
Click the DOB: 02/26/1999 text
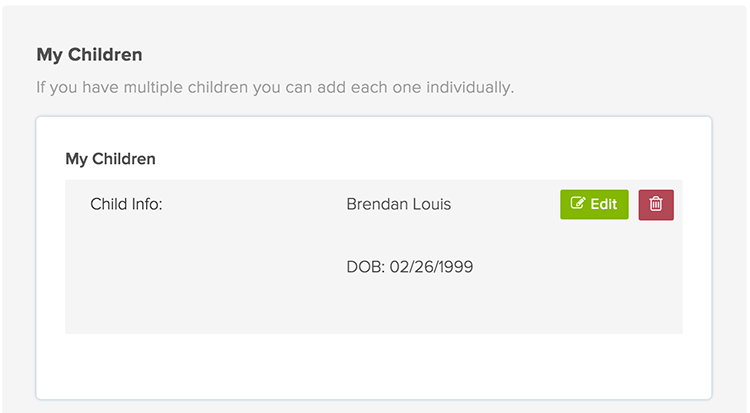pyautogui.click(x=409, y=267)
